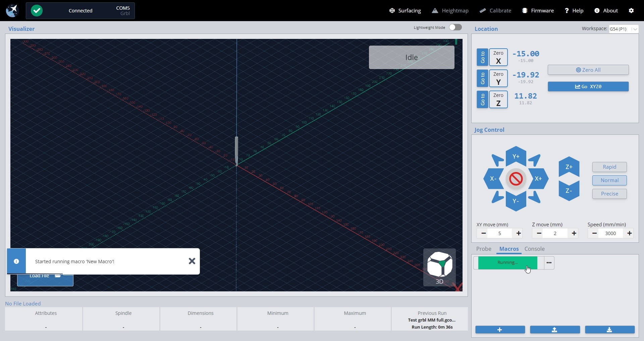
Task: Click the Speed value field 3000
Action: click(610, 233)
